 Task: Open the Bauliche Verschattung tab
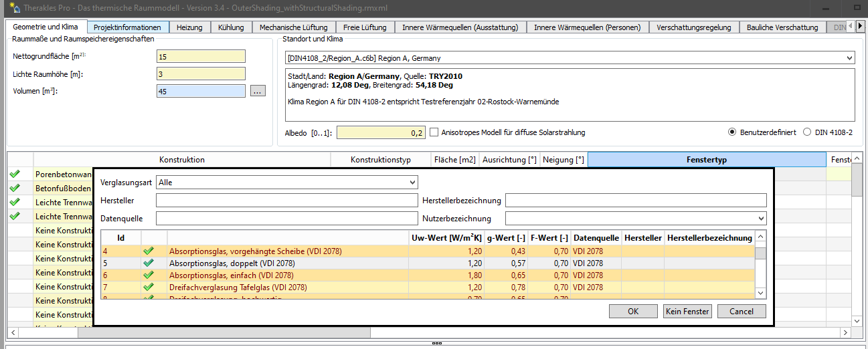click(784, 27)
